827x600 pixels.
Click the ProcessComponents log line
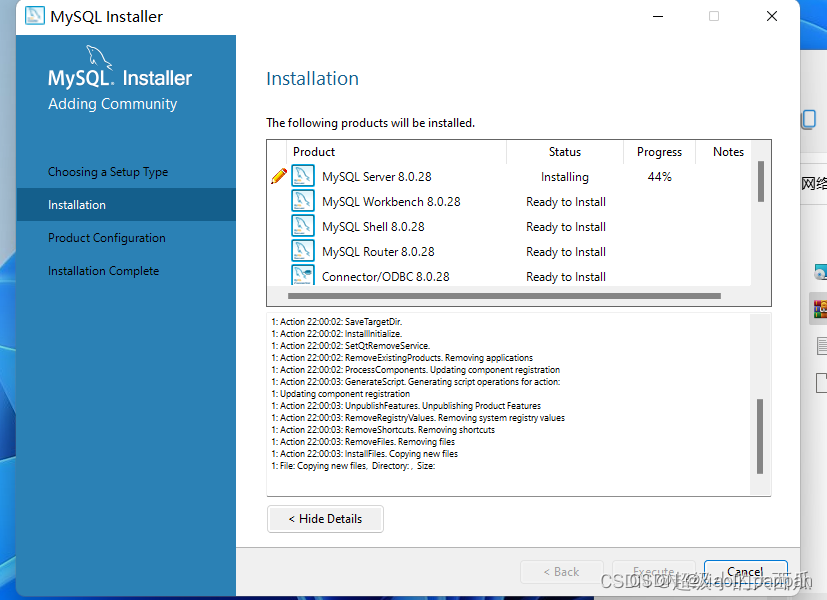point(416,370)
